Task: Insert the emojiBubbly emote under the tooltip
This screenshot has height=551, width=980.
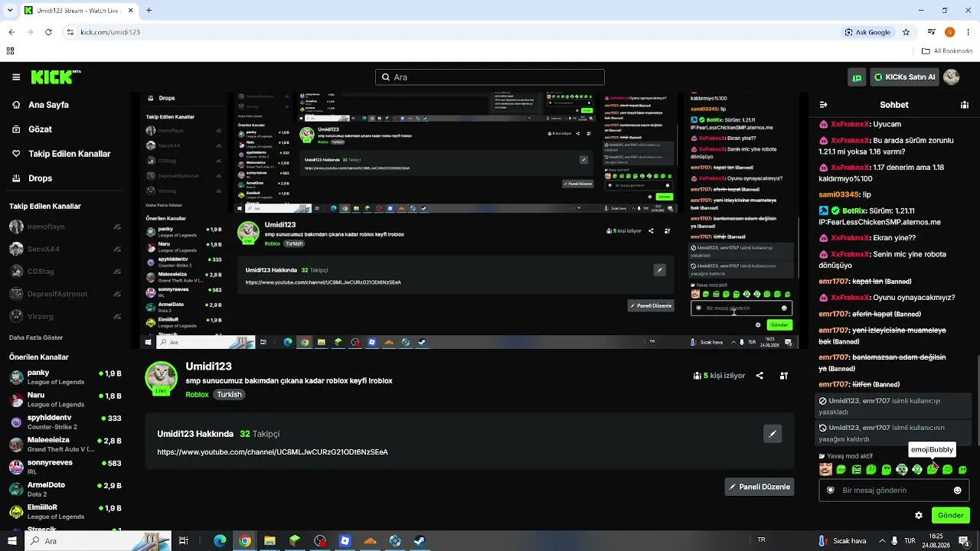Action: click(932, 469)
